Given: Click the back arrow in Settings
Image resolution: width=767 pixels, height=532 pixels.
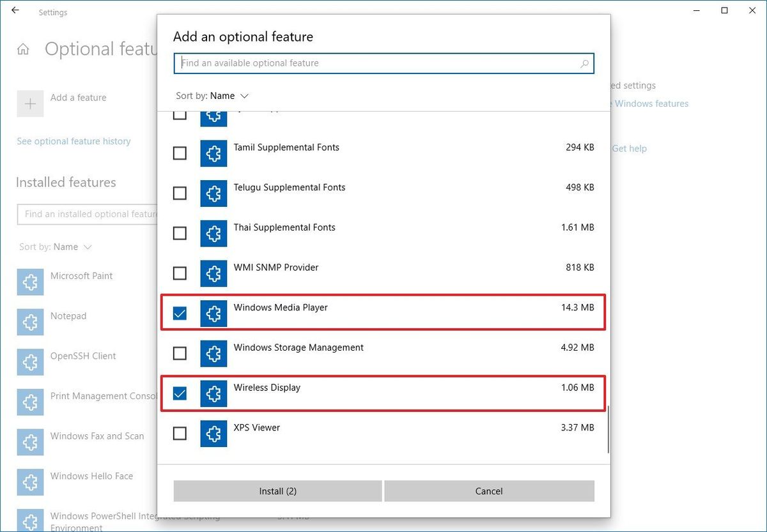Looking at the screenshot, I should [x=15, y=10].
